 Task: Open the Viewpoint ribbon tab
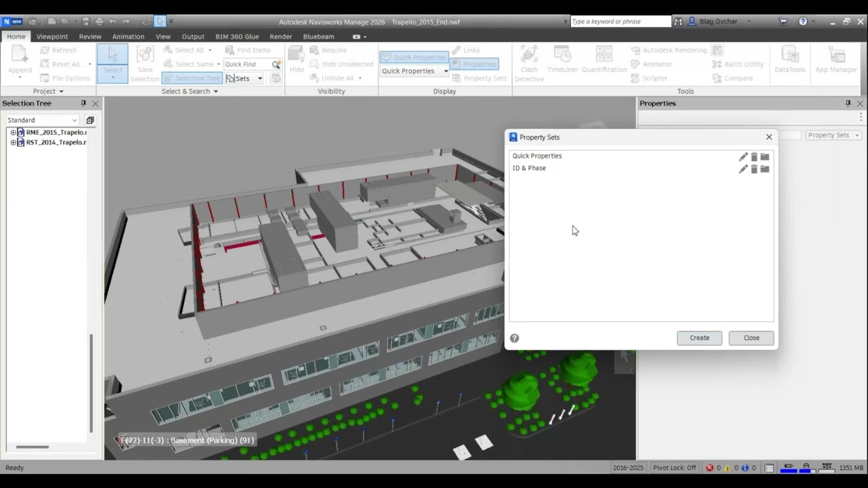[x=52, y=37]
